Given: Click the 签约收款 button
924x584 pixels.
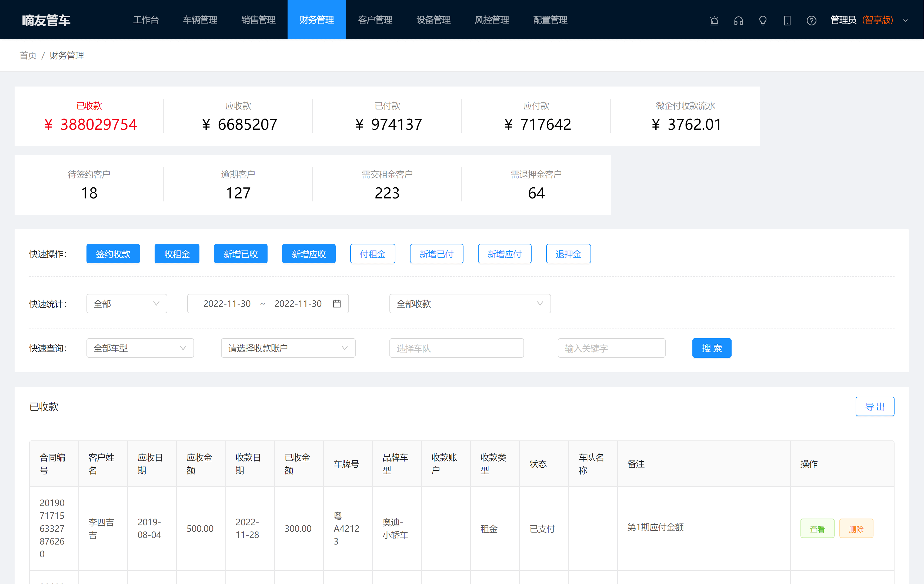Looking at the screenshot, I should (113, 254).
